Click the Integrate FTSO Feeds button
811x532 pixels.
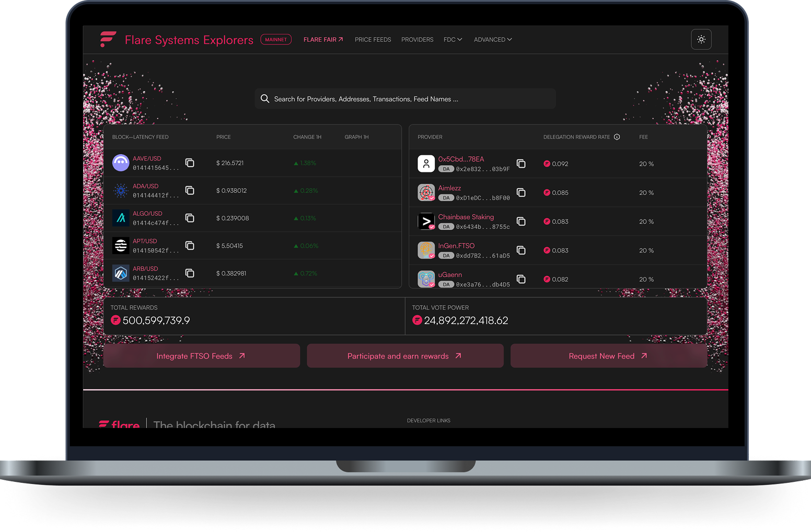[201, 356]
